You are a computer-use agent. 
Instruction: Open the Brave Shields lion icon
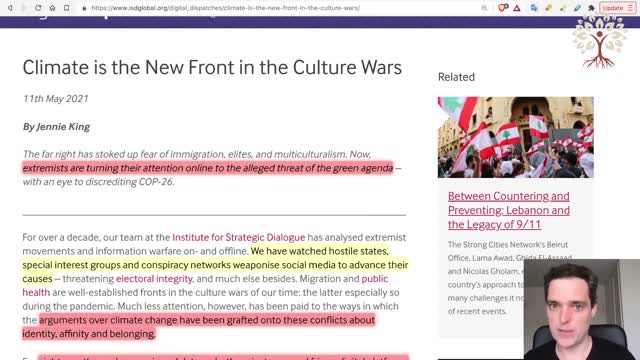503,7
